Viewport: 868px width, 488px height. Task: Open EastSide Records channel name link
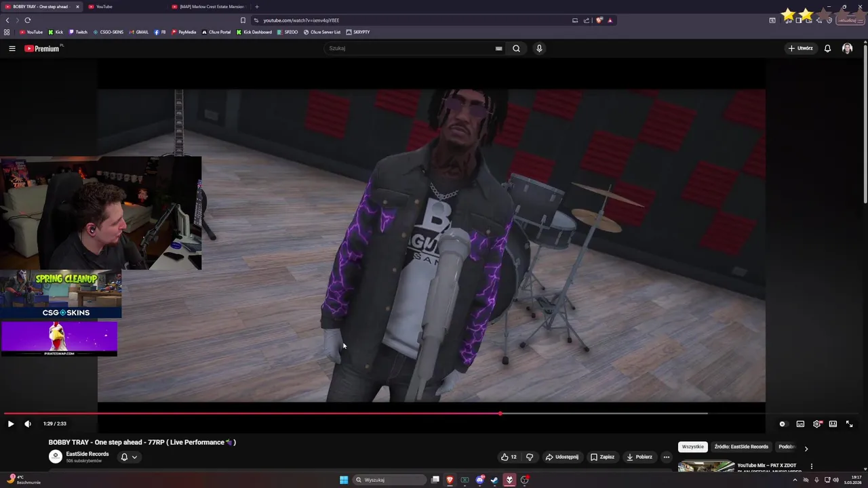87,454
